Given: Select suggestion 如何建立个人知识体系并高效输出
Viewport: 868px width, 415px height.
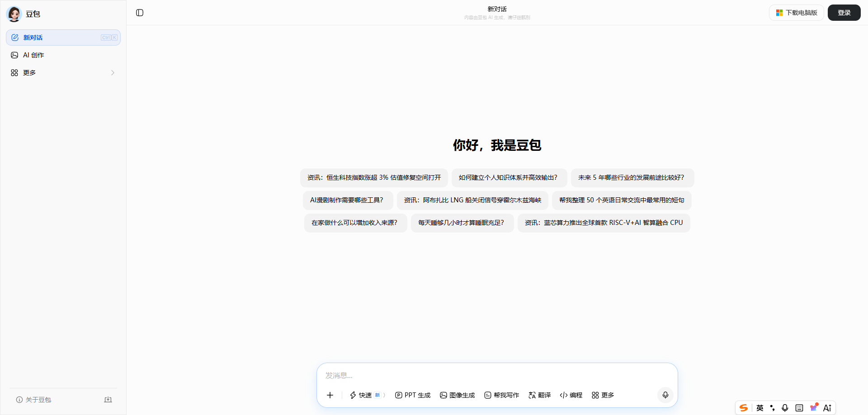Looking at the screenshot, I should click(x=509, y=178).
